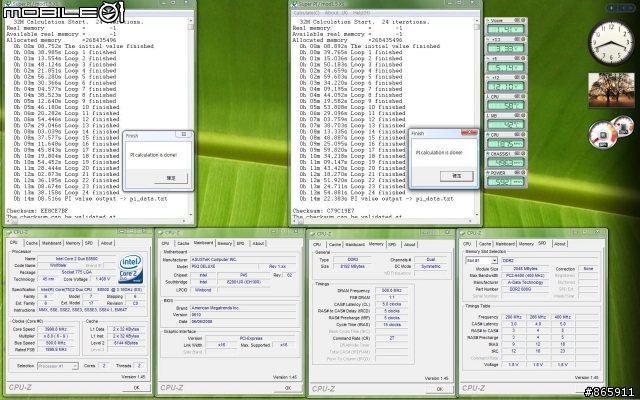This screenshot has height=400, width=640.
Task: Click the title bar icon of the CPU-Z Memory window
Action: point(312,233)
